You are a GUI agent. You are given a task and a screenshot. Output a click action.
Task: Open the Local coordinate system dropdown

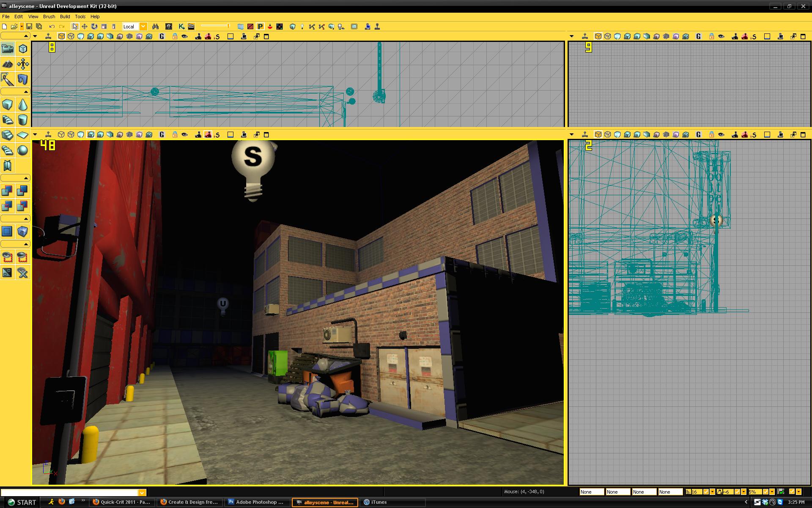coord(143,26)
